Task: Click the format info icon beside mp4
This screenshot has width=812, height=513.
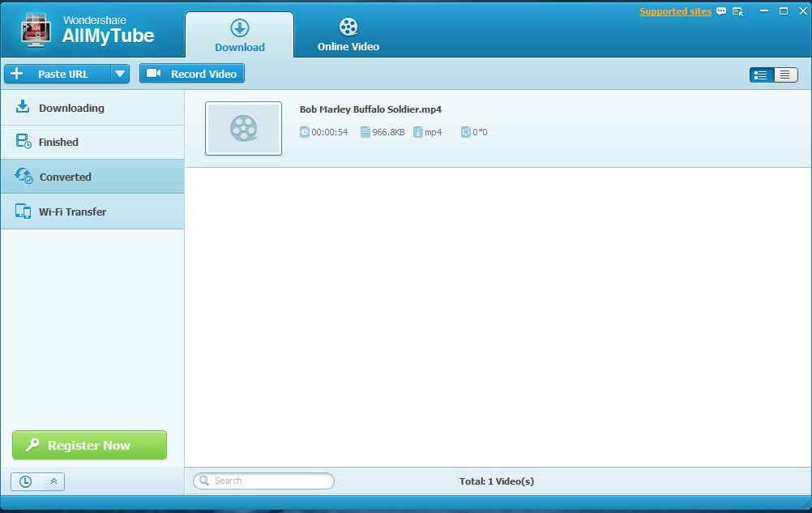Action: [x=418, y=132]
